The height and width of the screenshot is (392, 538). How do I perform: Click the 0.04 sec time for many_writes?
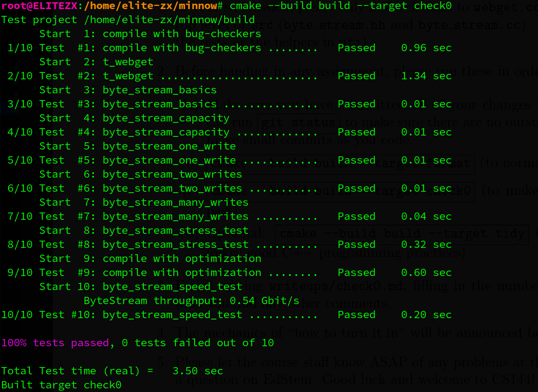426,217
